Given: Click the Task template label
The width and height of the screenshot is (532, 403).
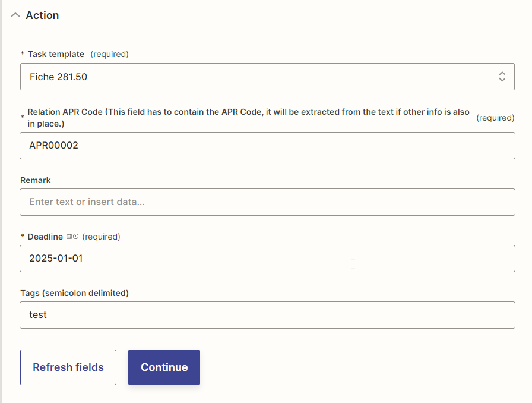Looking at the screenshot, I should click(x=56, y=54).
